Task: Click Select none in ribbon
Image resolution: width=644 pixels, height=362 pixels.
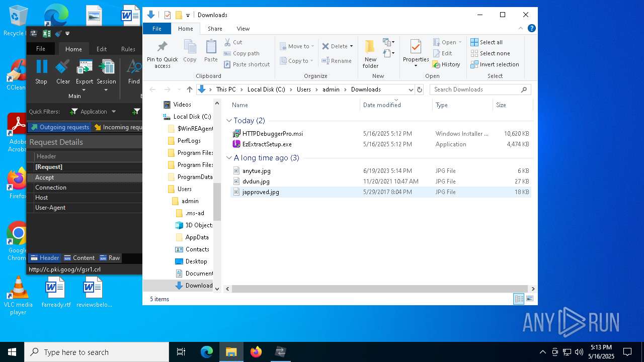Action: point(490,53)
